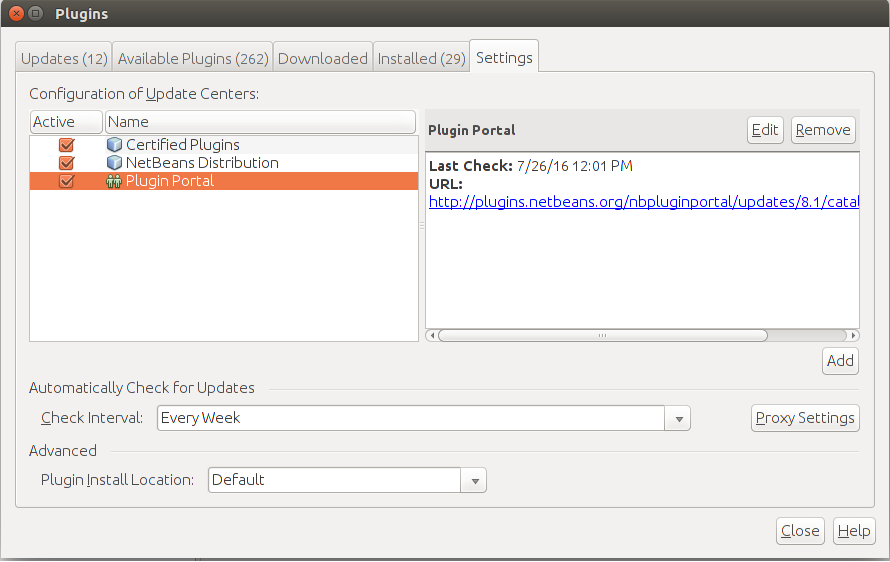Click the Edit button for Plugin Portal
Viewport: 890px width, 562px height.
click(x=765, y=130)
